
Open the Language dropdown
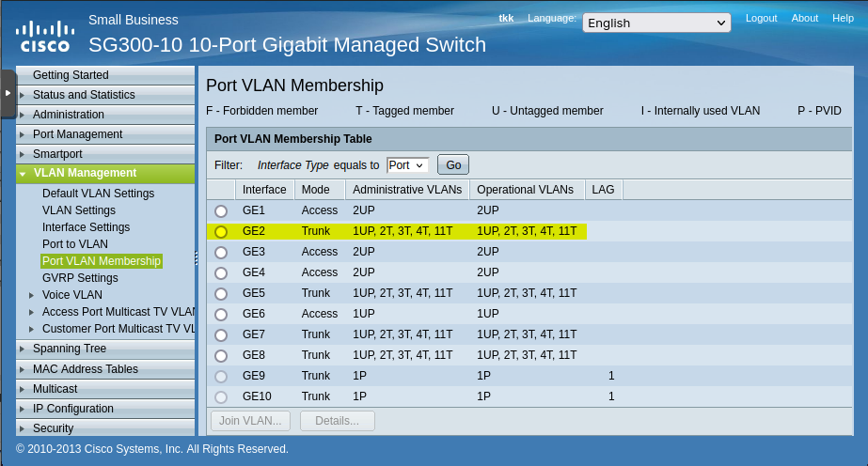[656, 23]
